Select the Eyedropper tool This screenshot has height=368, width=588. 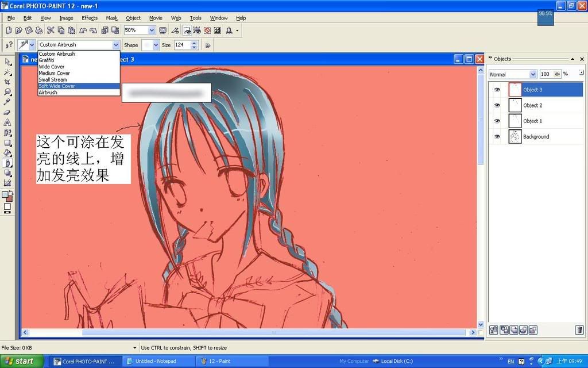(x=7, y=102)
